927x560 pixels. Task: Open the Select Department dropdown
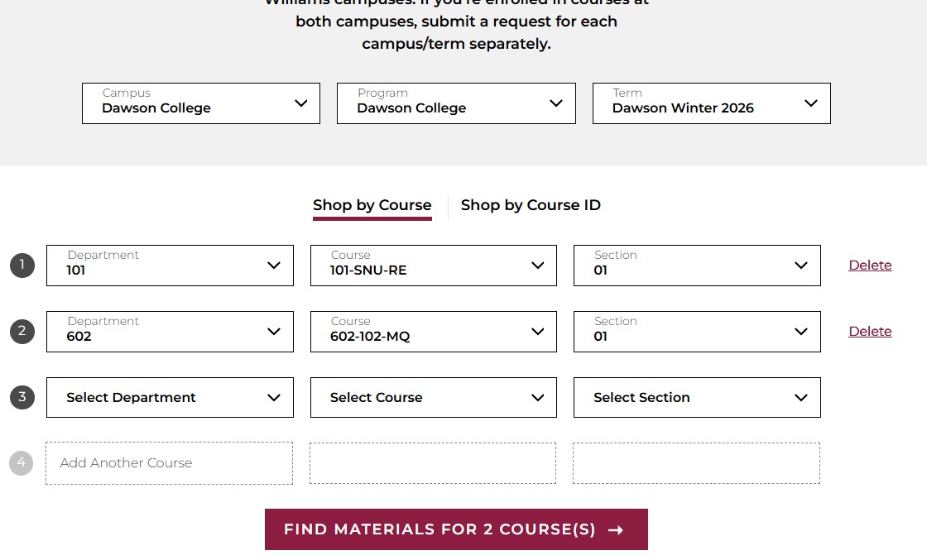[x=170, y=398]
